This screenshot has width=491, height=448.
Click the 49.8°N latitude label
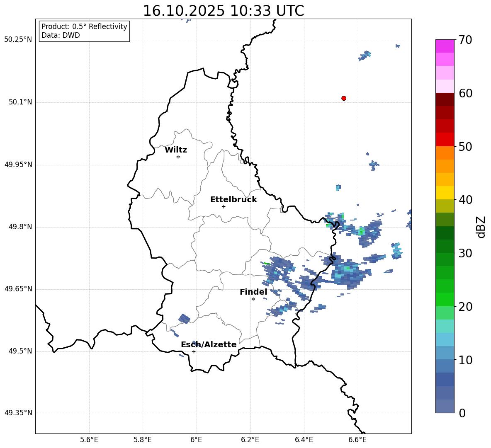pos(20,227)
